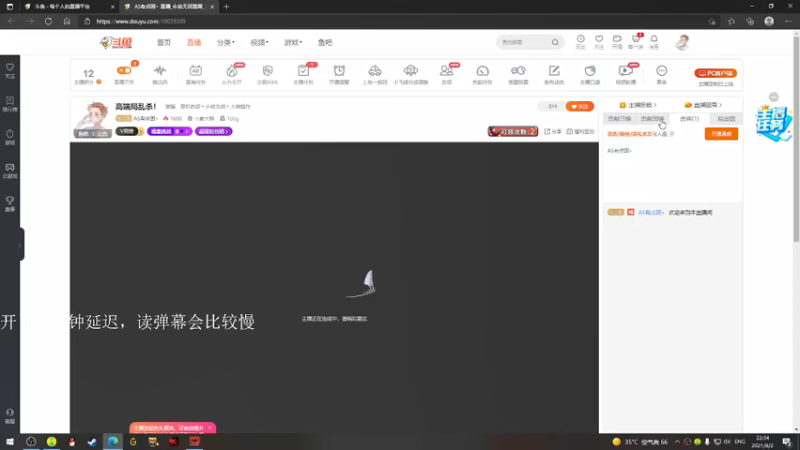Select the 直播 live menu item
Screen dimensions: 800x450
tap(194, 42)
